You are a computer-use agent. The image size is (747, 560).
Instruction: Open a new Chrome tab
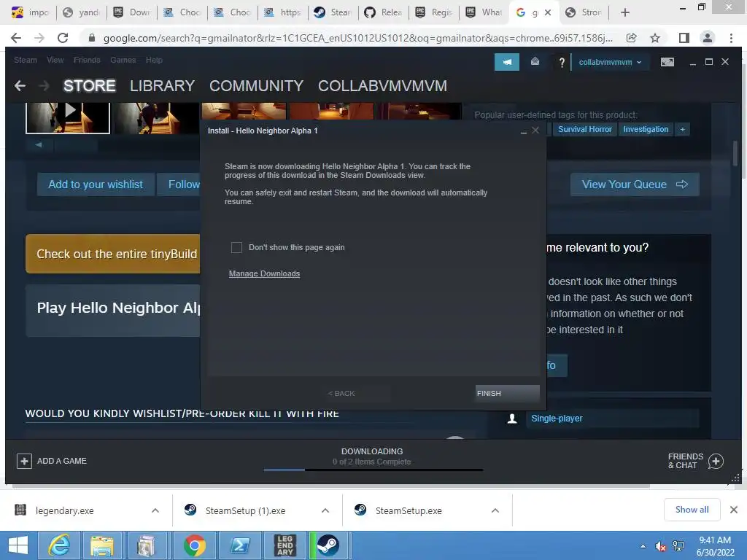(x=625, y=12)
